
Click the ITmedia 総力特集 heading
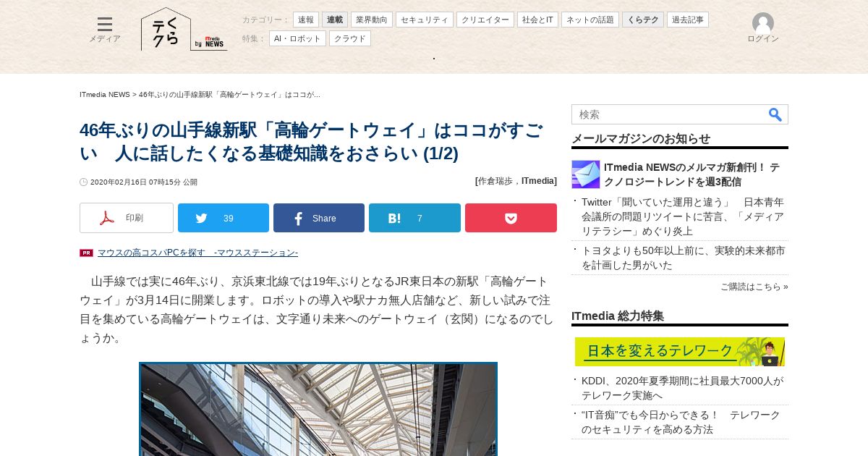click(618, 316)
